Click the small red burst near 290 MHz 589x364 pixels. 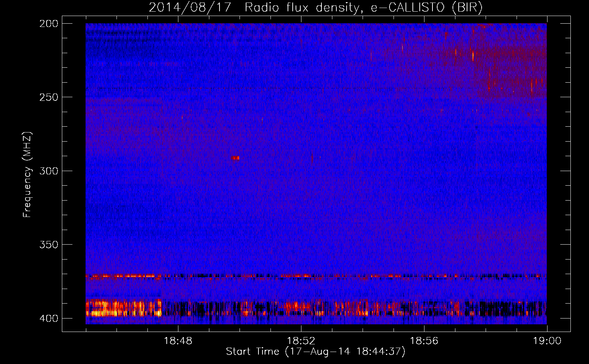click(236, 158)
